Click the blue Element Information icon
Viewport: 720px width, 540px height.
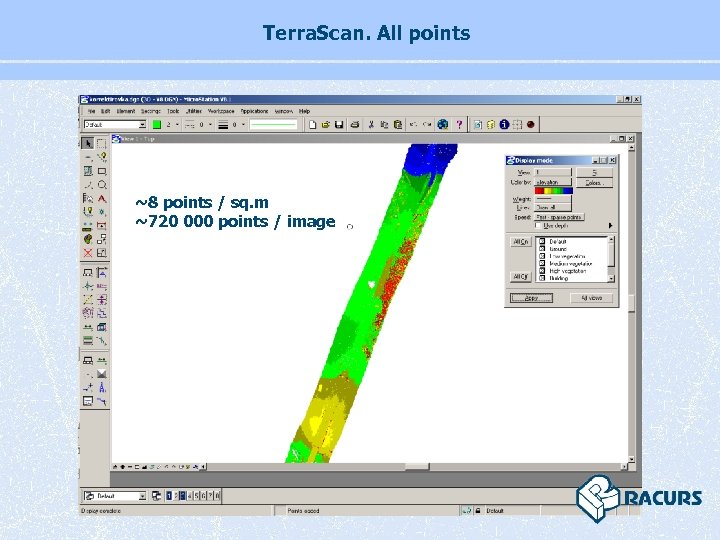(504, 124)
